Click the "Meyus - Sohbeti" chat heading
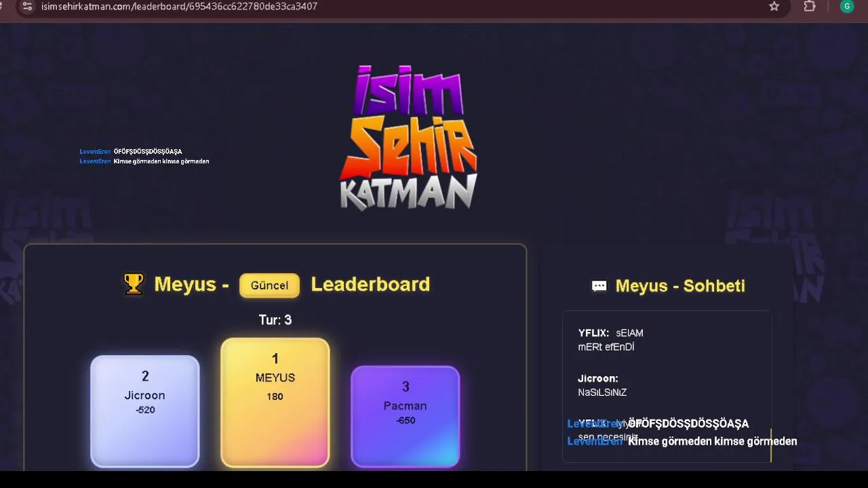Screen dimensions: 868x488 click(x=680, y=286)
